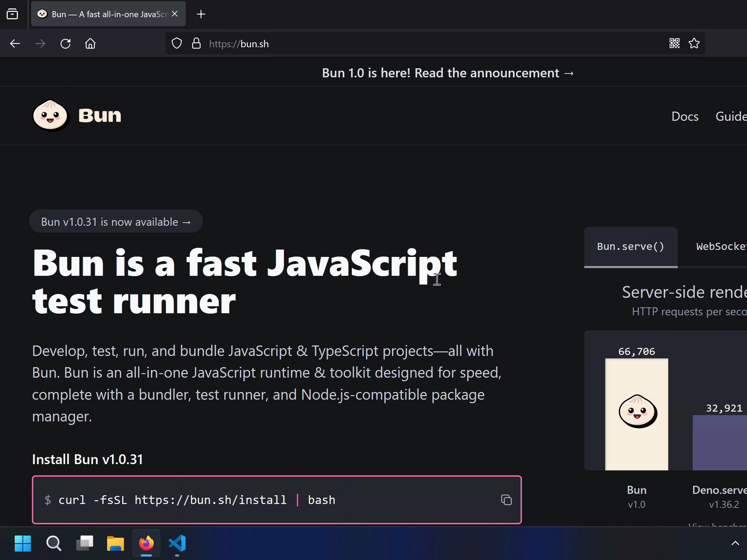Expand the system tray hidden icons chevron

coord(735,544)
